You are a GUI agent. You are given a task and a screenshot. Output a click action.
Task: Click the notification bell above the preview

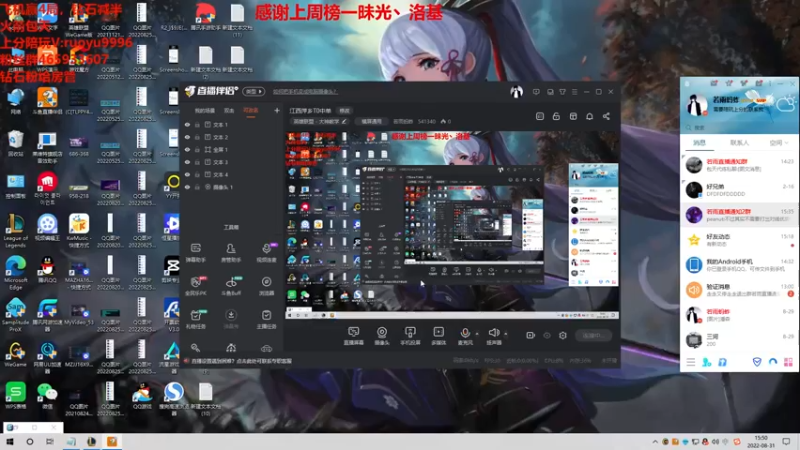tap(589, 116)
